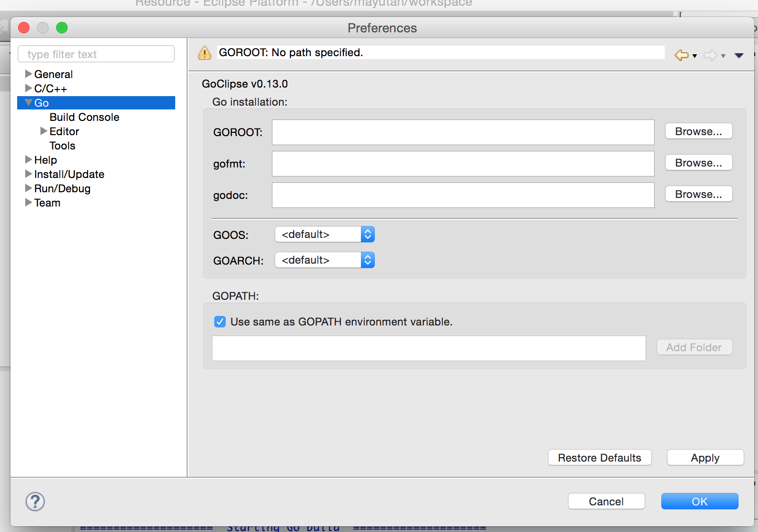Screen dimensions: 758x532
Task: Expand the Team tree node
Action: coord(29,202)
